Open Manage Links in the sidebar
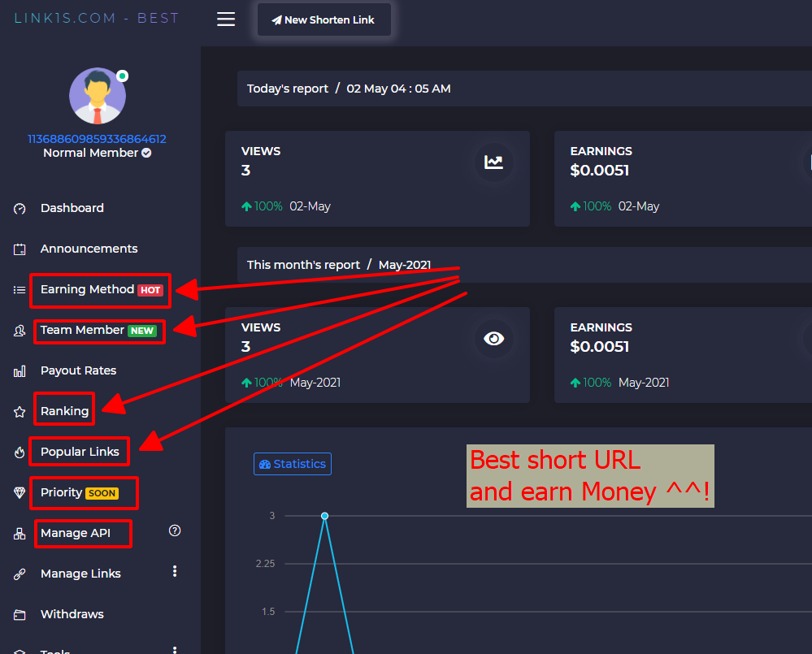The image size is (812, 654). (80, 574)
